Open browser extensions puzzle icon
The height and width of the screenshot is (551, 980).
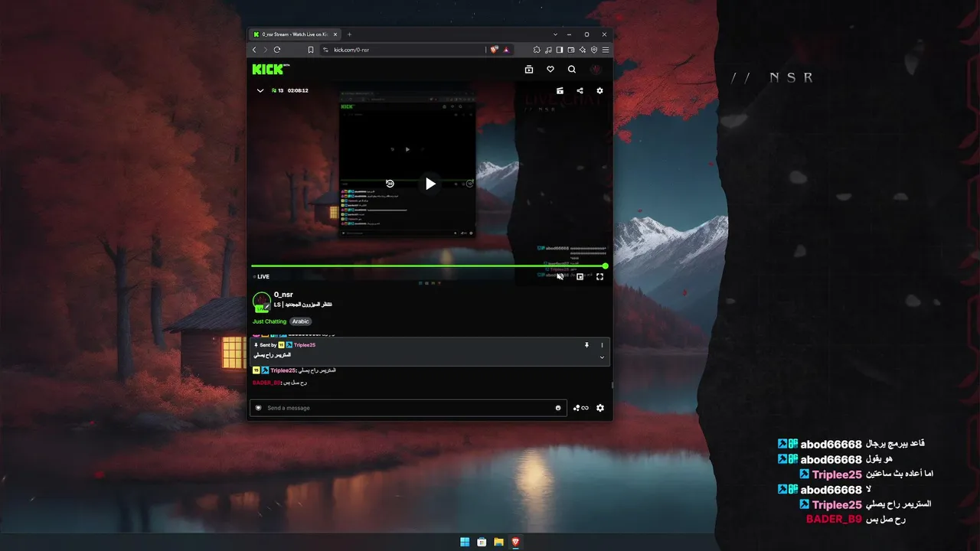click(x=537, y=50)
